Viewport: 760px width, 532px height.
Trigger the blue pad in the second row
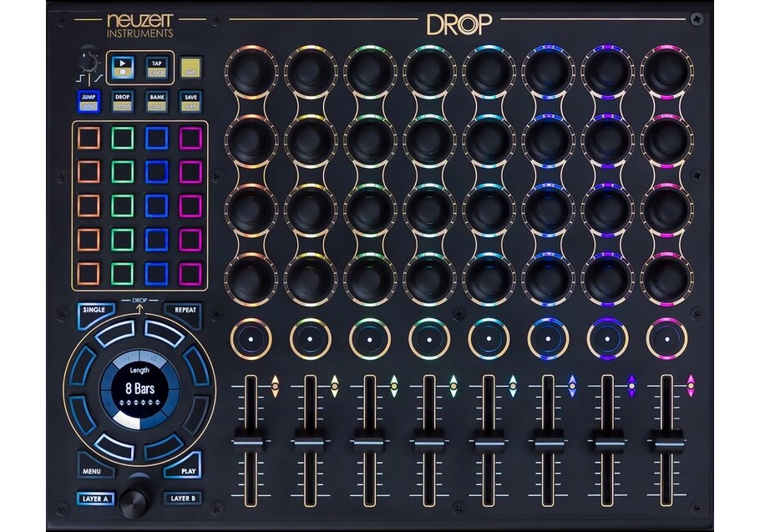point(156,172)
